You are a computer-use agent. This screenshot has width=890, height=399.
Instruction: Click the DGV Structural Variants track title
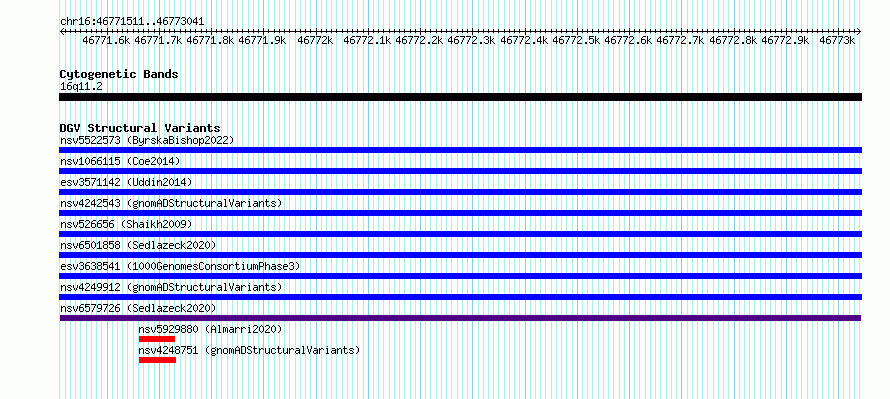pos(140,128)
